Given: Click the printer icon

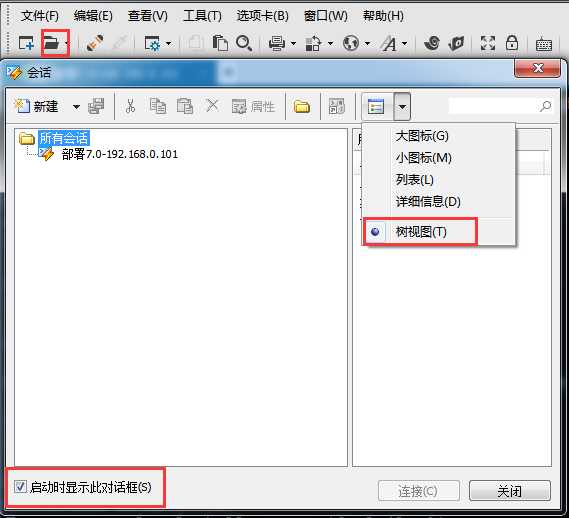Looking at the screenshot, I should coord(277,43).
